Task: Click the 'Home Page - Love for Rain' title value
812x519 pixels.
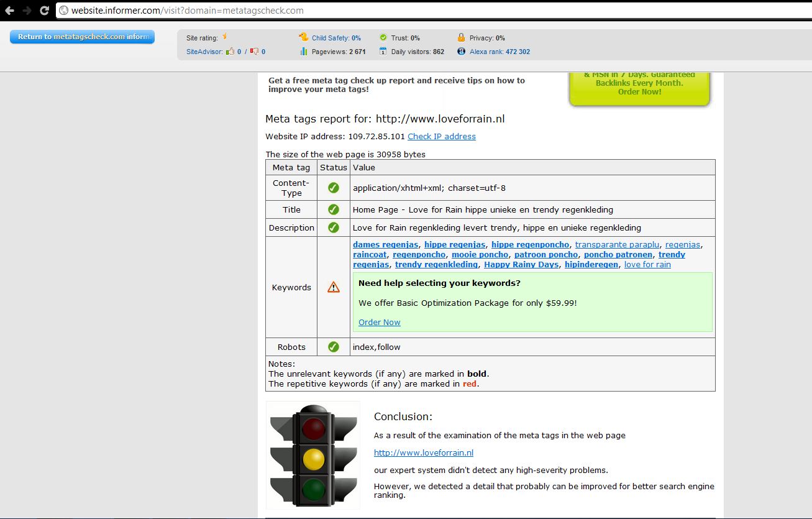Action: coord(483,209)
